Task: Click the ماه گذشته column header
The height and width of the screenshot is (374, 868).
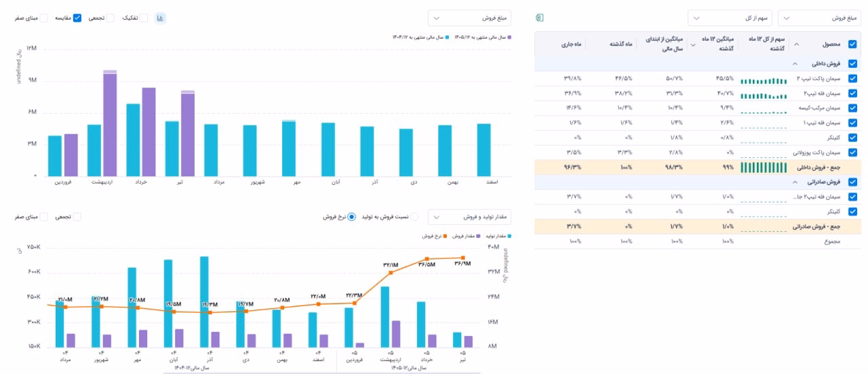Action: 620,44
